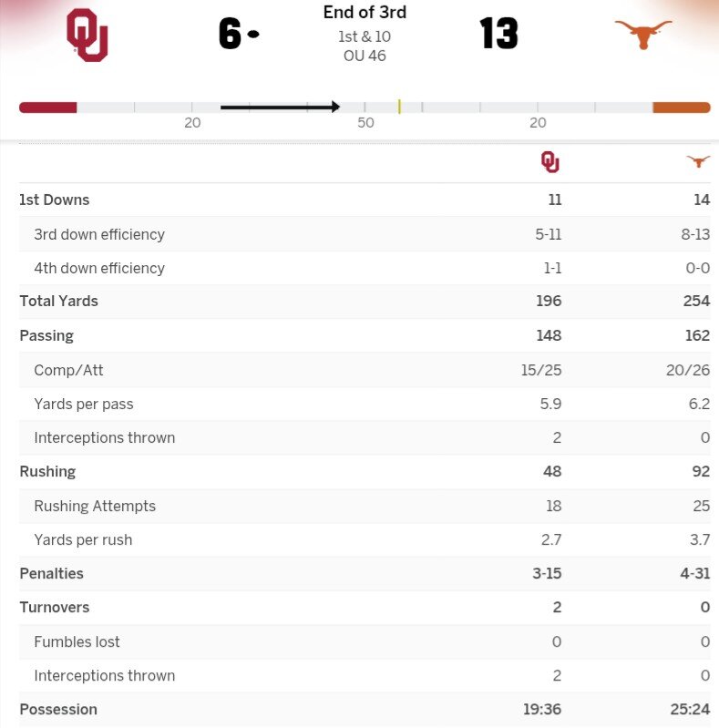Click the football possession indicator beside score 6
This screenshot has height=728, width=719.
coord(253,35)
